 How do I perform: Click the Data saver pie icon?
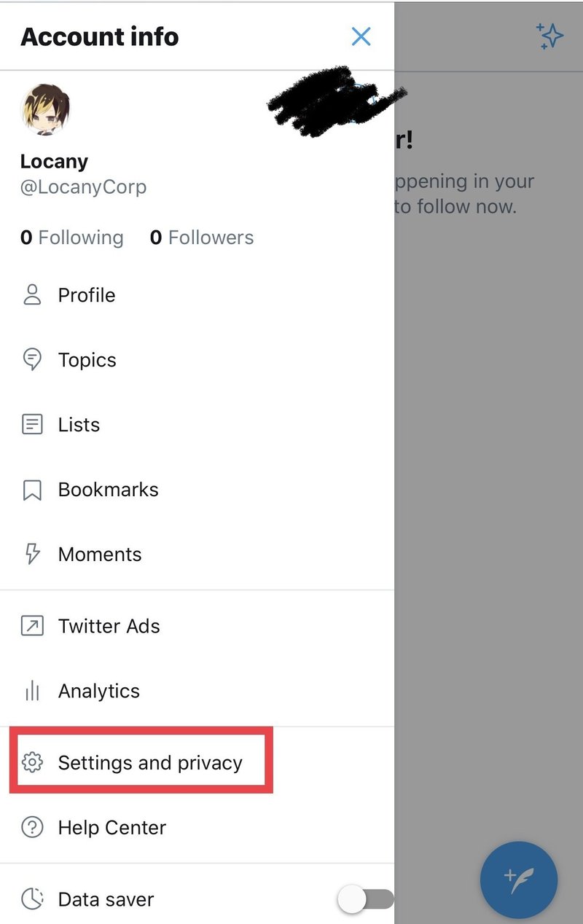coord(32,899)
